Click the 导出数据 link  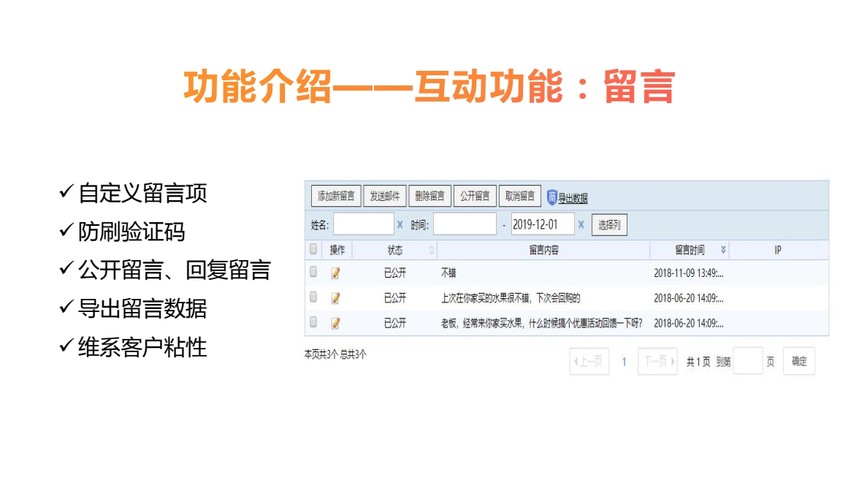point(573,198)
